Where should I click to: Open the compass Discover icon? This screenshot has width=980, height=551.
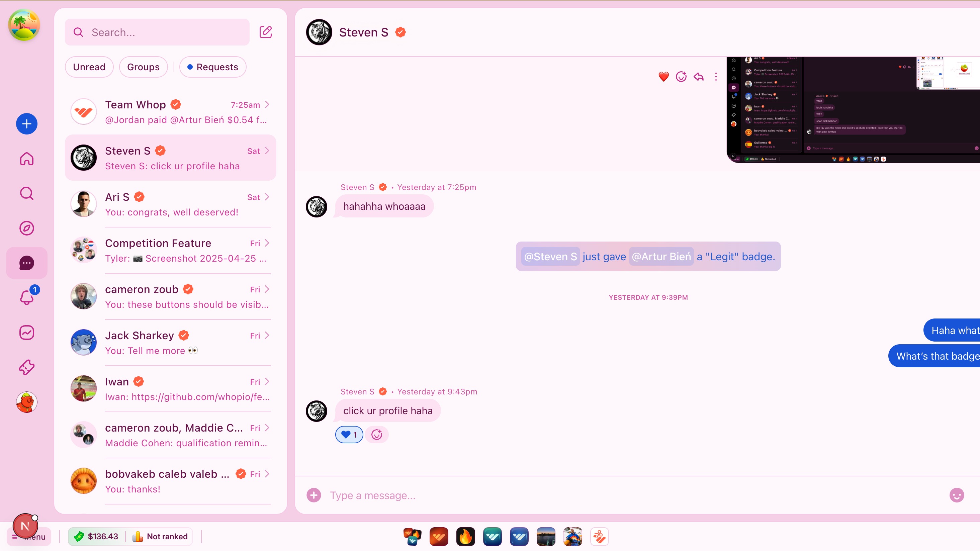click(x=27, y=228)
